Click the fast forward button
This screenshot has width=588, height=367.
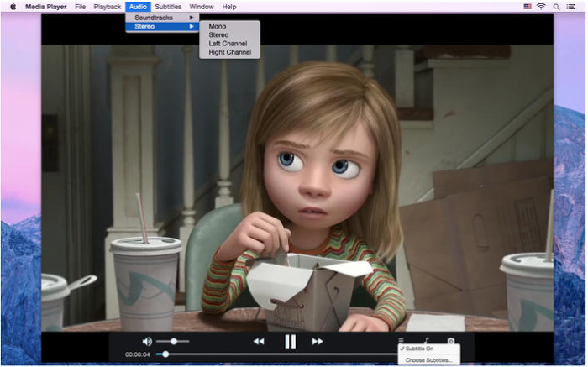tap(318, 342)
